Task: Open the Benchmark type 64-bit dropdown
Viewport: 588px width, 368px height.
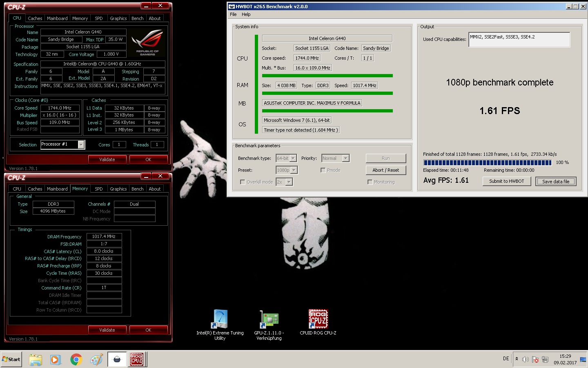Action: click(x=293, y=158)
